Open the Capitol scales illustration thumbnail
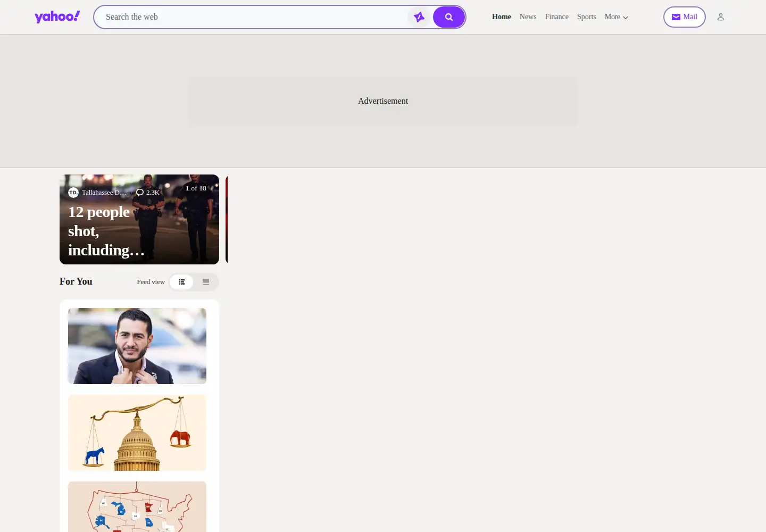 click(137, 433)
